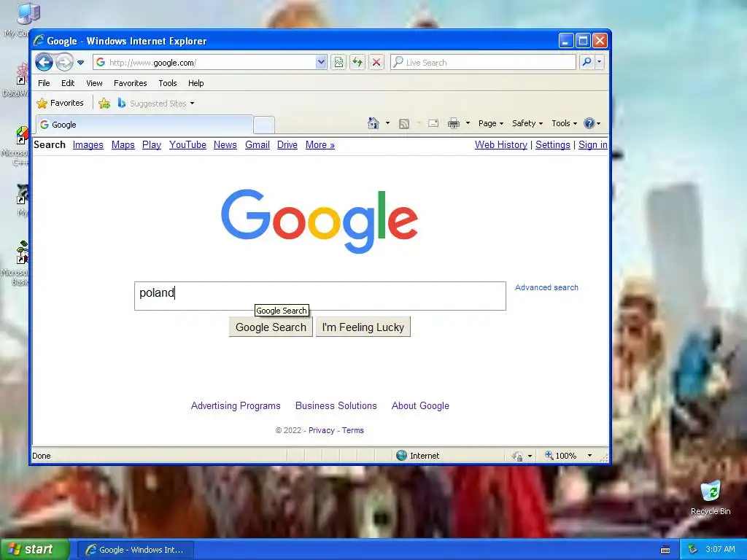Open the YouTube link

pyautogui.click(x=187, y=145)
